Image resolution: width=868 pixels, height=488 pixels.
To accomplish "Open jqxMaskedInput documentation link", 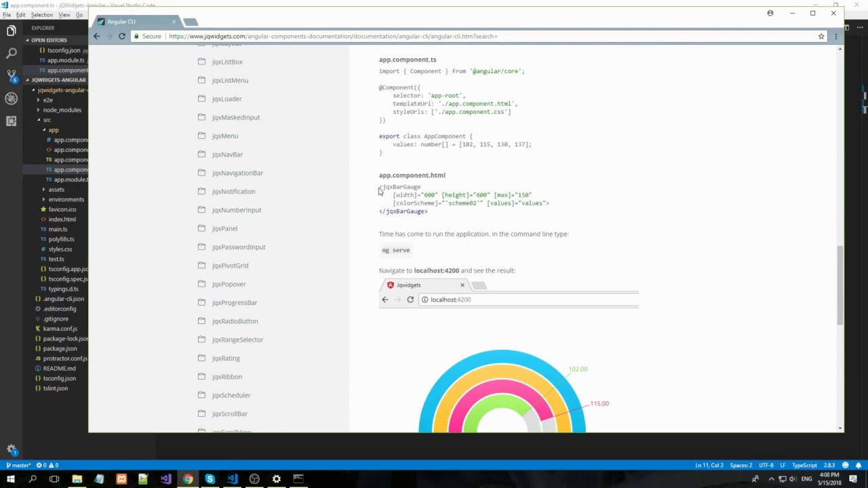I will [235, 117].
